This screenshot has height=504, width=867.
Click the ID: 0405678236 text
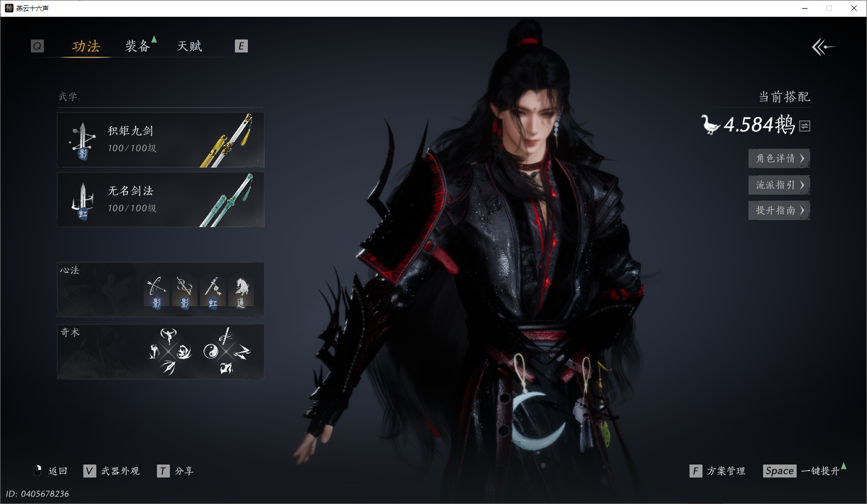pyautogui.click(x=37, y=494)
